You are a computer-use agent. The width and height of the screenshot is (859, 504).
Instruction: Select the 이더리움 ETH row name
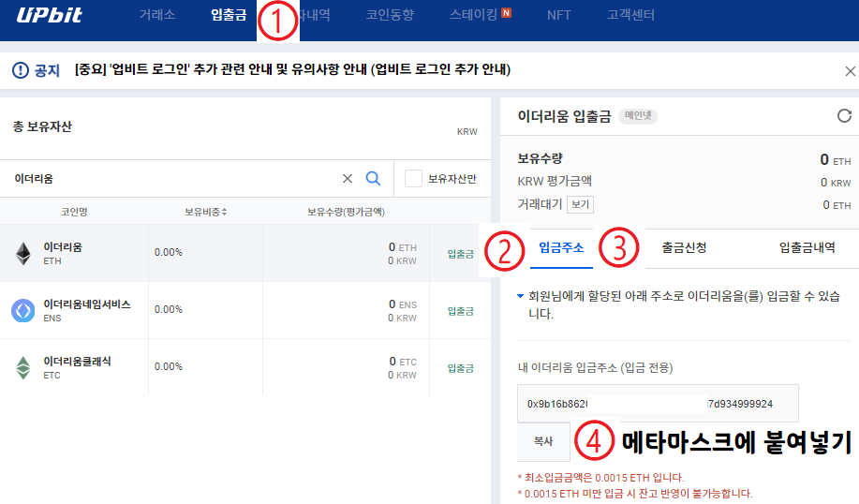63,247
